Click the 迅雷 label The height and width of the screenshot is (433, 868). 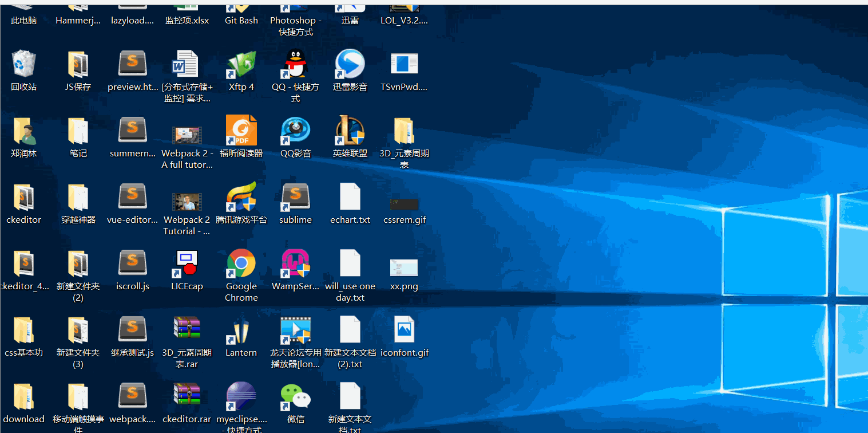point(350,21)
